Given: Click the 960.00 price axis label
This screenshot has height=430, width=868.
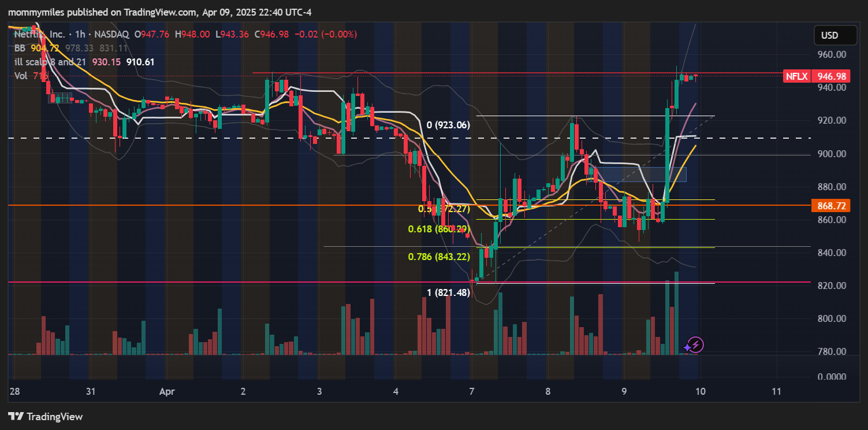Looking at the screenshot, I should (x=832, y=54).
